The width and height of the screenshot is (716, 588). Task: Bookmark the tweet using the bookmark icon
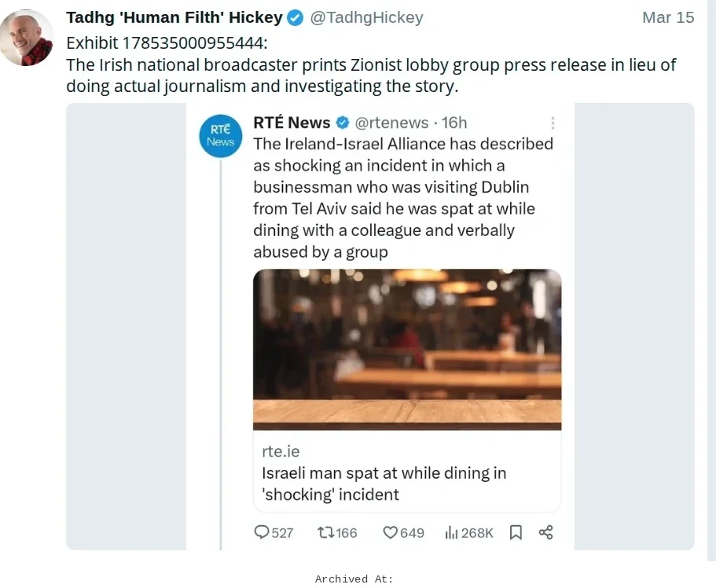516,532
